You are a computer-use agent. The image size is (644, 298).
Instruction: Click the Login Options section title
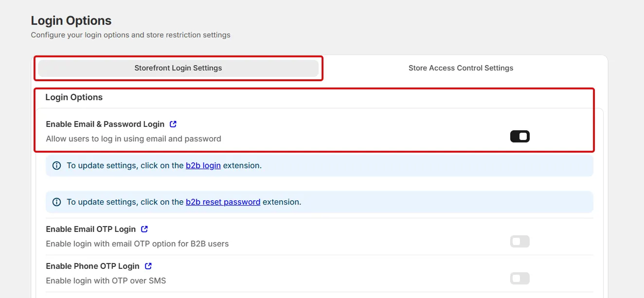coord(74,97)
